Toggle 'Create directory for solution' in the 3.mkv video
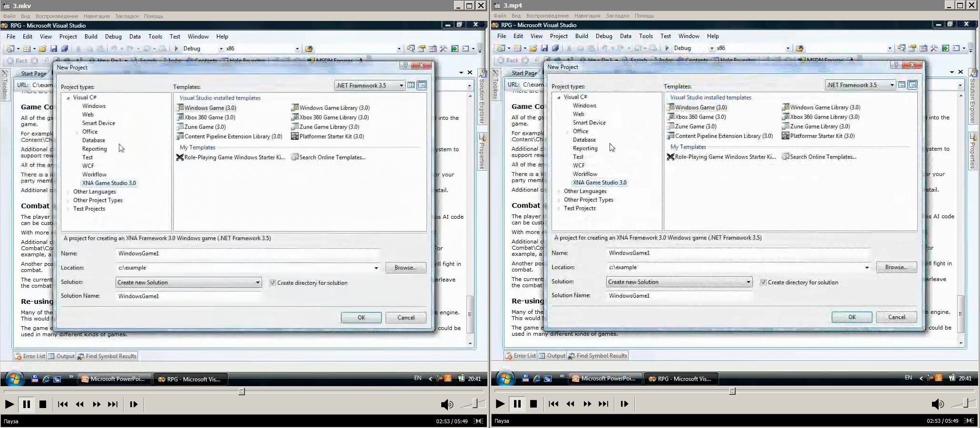The height and width of the screenshot is (428, 980). (273, 282)
